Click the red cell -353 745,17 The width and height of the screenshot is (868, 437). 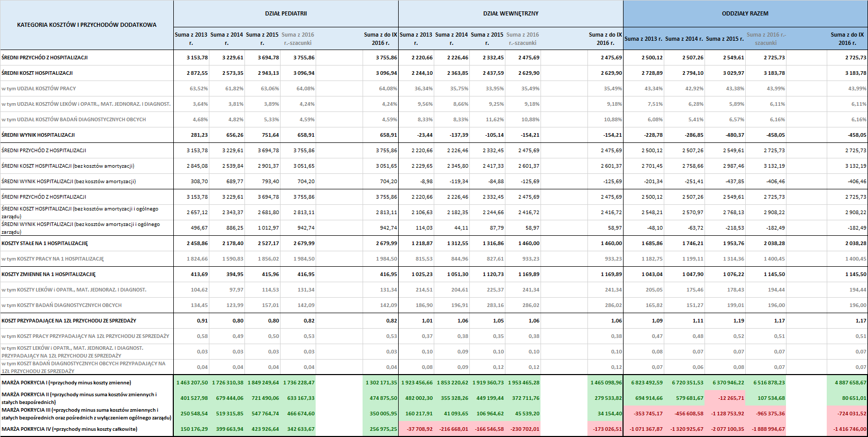pos(644,414)
